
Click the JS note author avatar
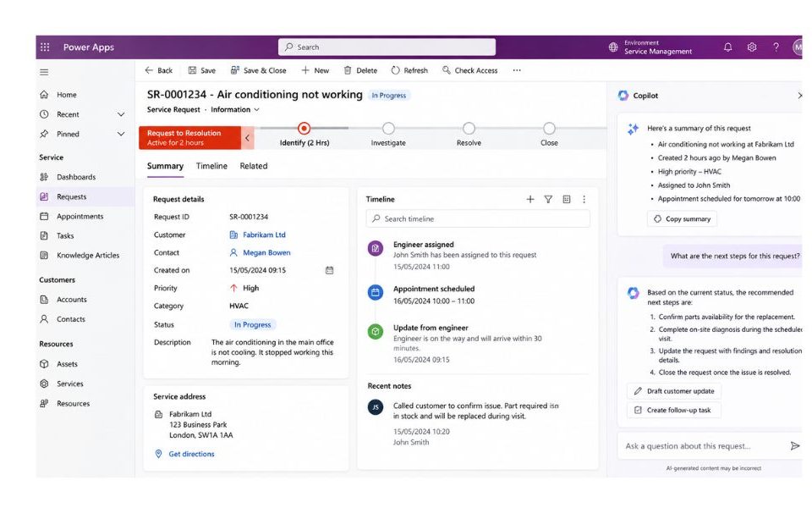point(376,407)
